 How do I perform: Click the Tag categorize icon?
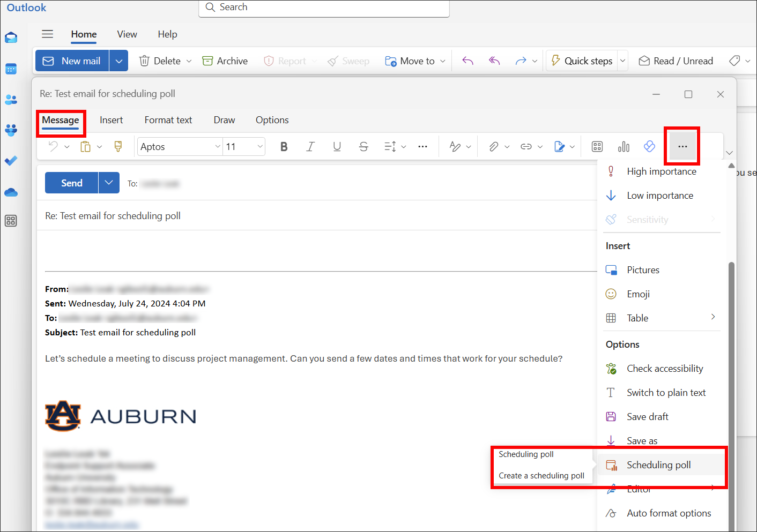click(x=734, y=61)
